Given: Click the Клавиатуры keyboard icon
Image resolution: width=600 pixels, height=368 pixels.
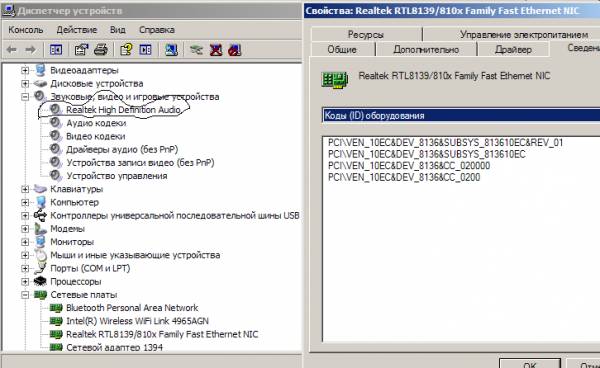Looking at the screenshot, I should coord(40,189).
